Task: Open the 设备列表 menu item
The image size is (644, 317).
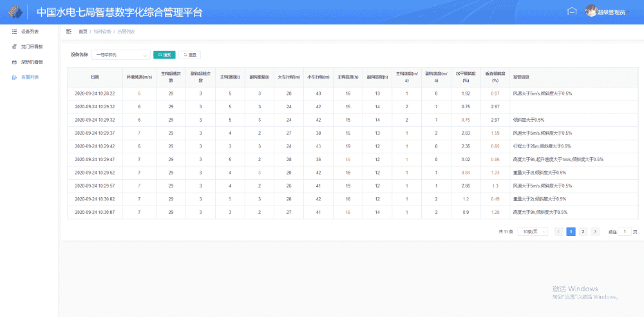Action: pos(30,31)
